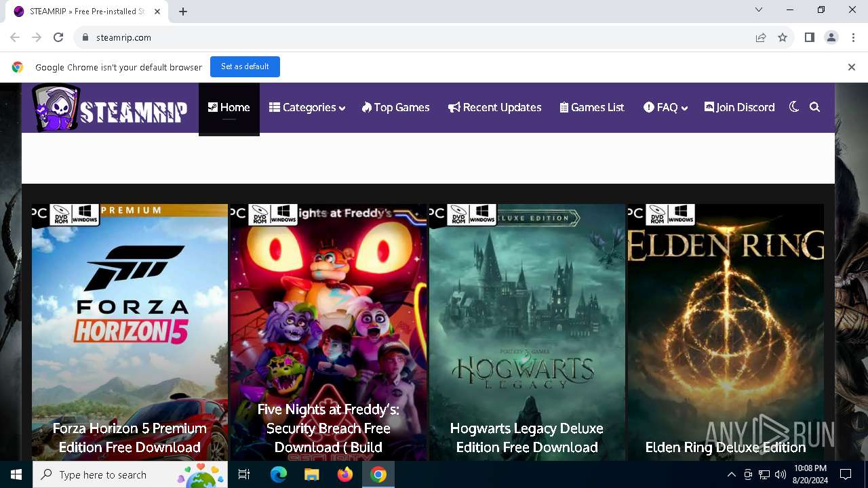Image resolution: width=868 pixels, height=488 pixels.
Task: Toggle dark mode moon icon
Action: 794,107
